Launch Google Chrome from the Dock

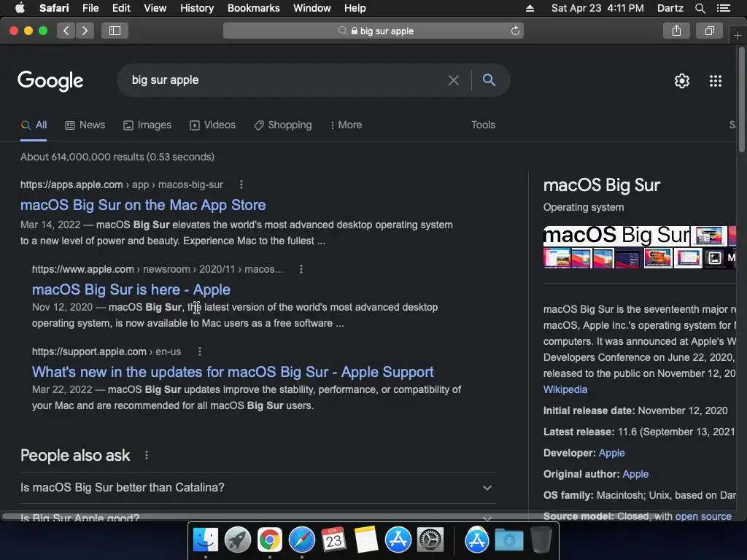[x=270, y=540]
